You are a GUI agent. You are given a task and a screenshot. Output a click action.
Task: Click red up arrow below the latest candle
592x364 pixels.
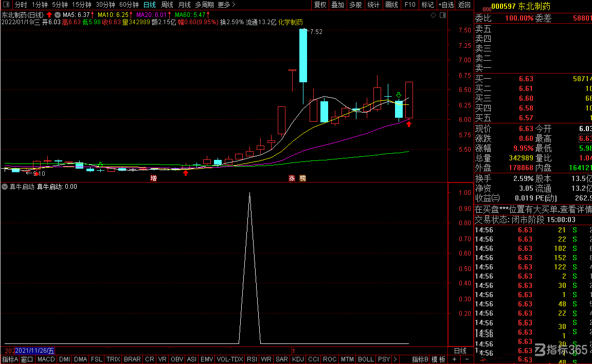409,124
